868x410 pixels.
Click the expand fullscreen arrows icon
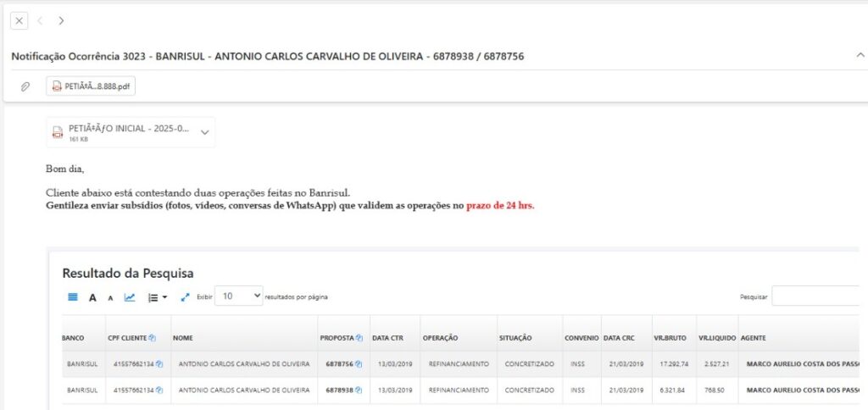pyautogui.click(x=186, y=297)
